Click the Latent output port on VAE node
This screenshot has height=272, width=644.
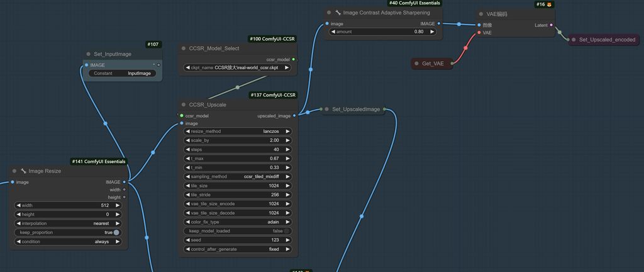(x=552, y=25)
